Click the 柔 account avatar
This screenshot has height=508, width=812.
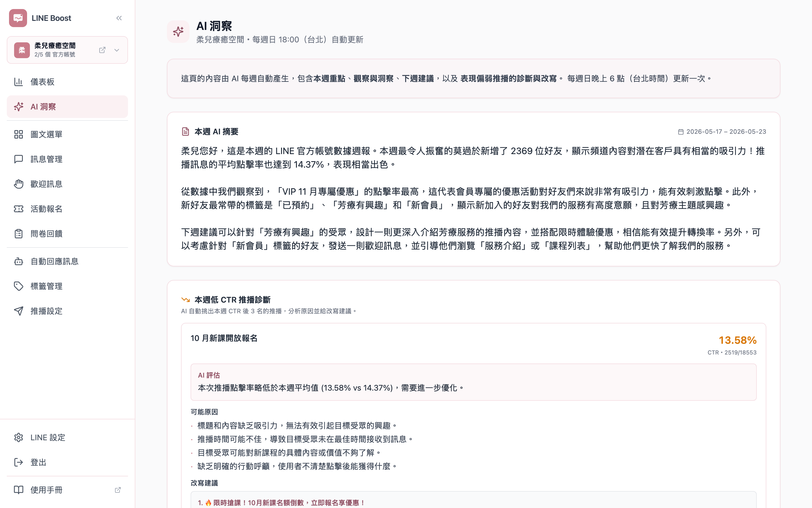[x=22, y=50]
